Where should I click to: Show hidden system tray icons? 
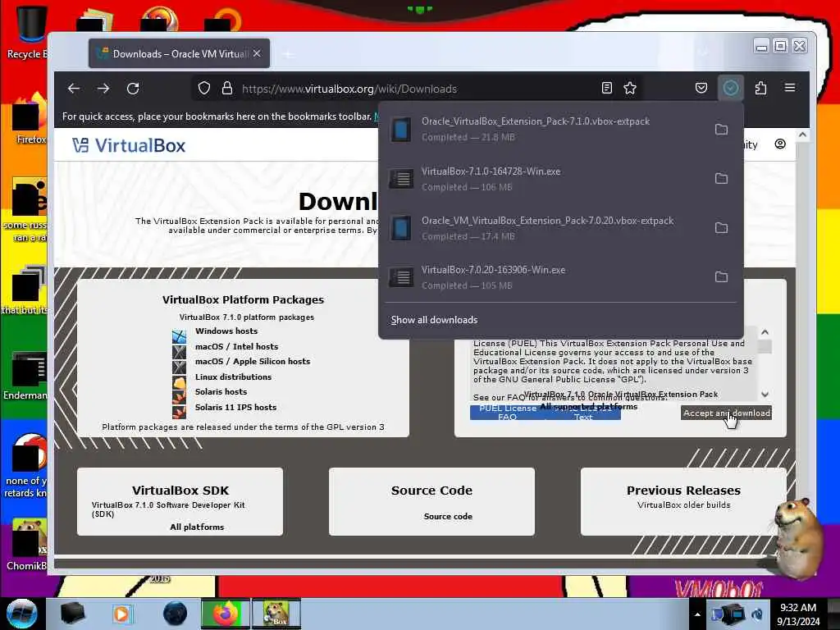click(697, 614)
